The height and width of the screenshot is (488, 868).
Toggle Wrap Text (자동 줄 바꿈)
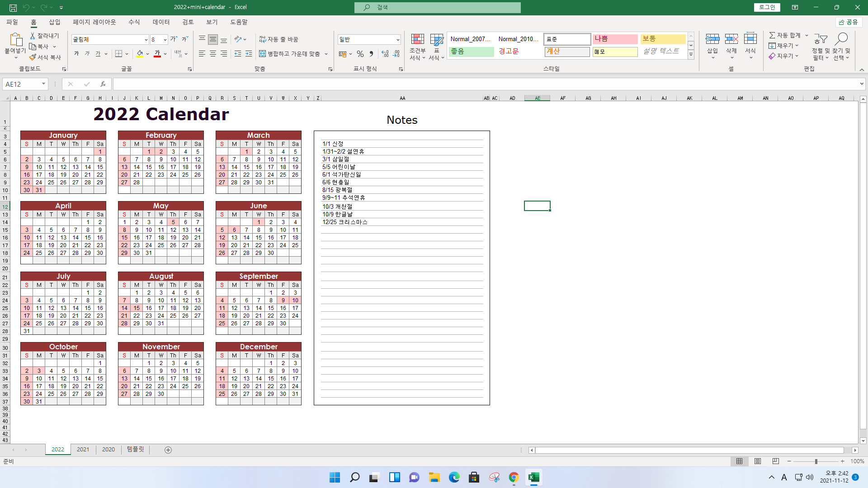[x=278, y=39]
